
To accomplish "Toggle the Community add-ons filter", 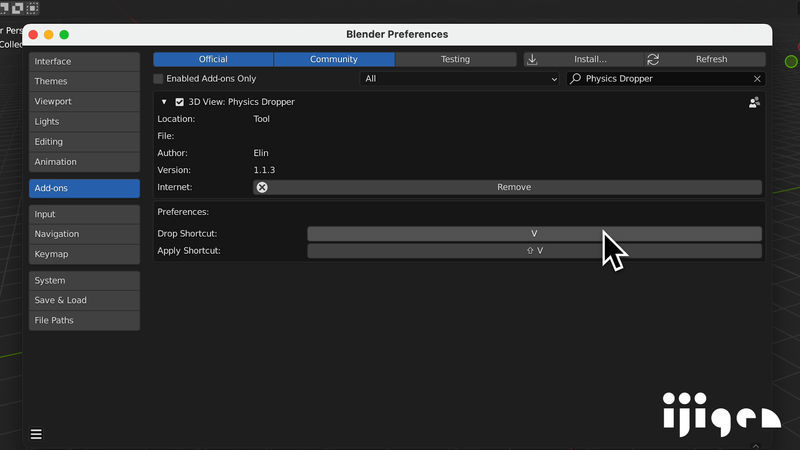I will pos(334,59).
